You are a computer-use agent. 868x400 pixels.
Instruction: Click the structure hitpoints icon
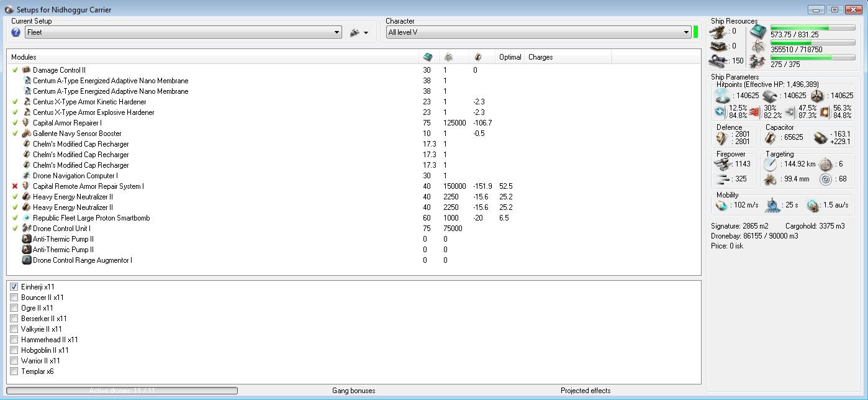point(817,96)
